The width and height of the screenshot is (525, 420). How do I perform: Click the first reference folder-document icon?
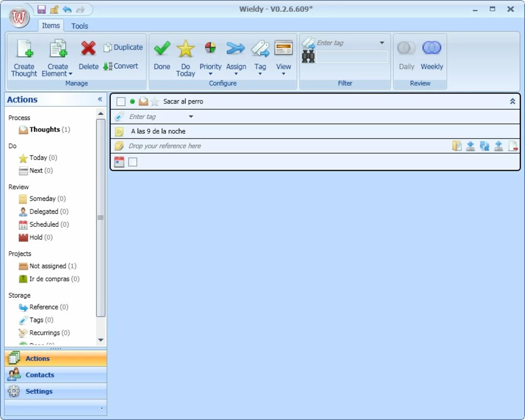pyautogui.click(x=457, y=146)
